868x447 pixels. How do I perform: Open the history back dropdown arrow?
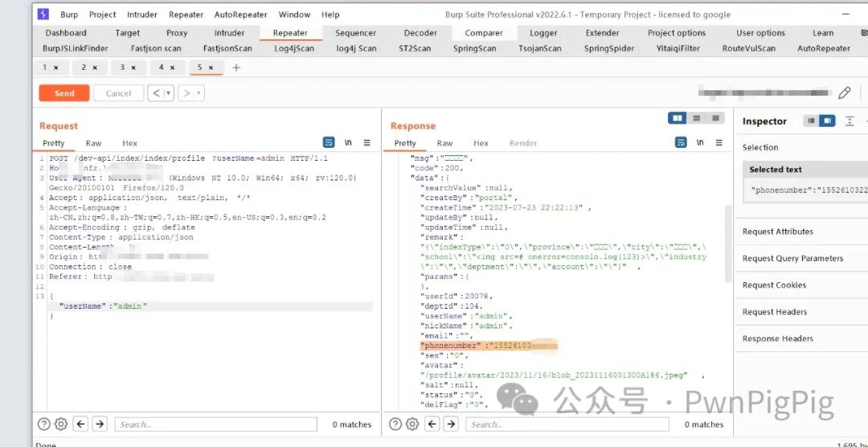[x=168, y=93]
